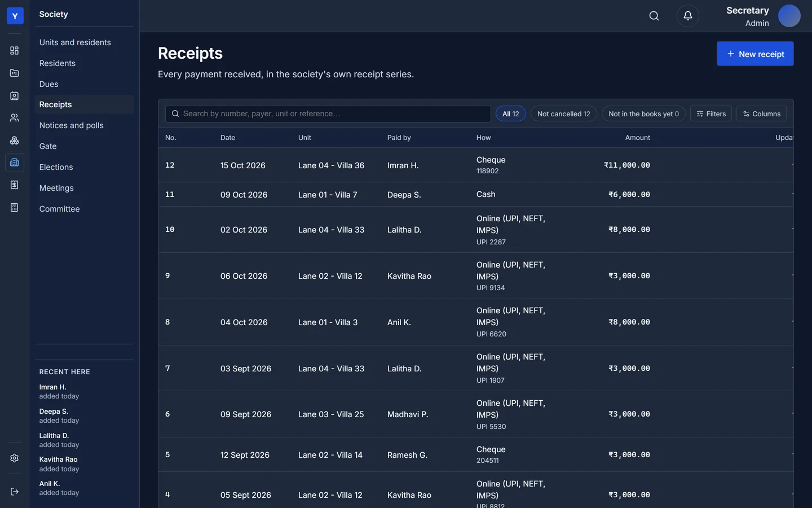Screen dimensions: 812x508
Task: Open receipt 12 dated 15 Oct 2026
Action: click(476, 165)
